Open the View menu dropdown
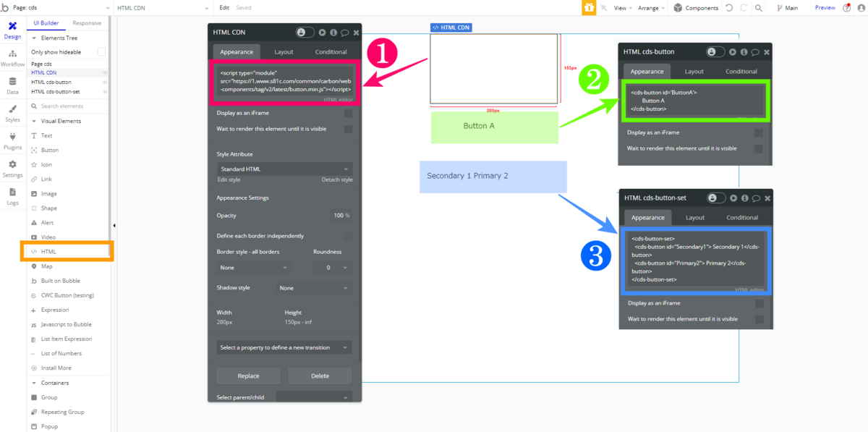Viewport: 868px width, 432px height. [622, 7]
